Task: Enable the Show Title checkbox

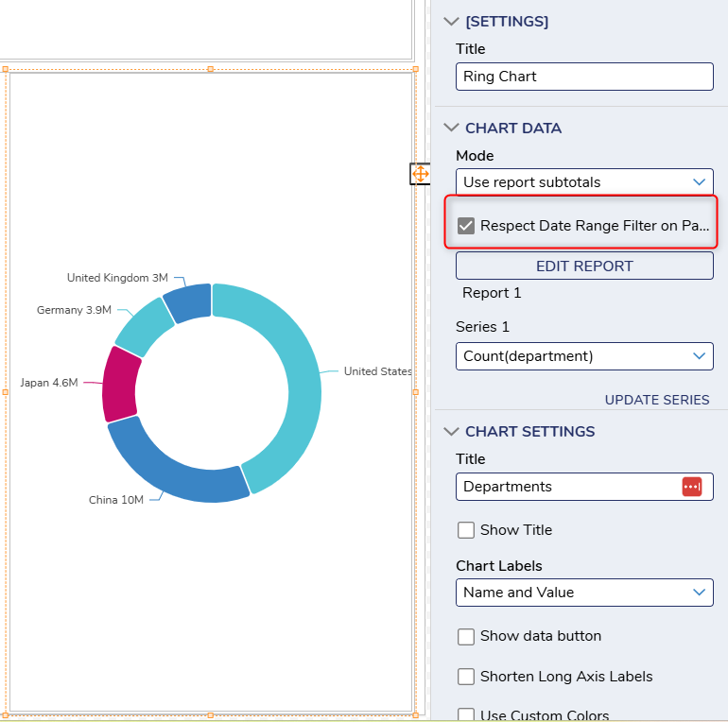Action: pos(466,530)
